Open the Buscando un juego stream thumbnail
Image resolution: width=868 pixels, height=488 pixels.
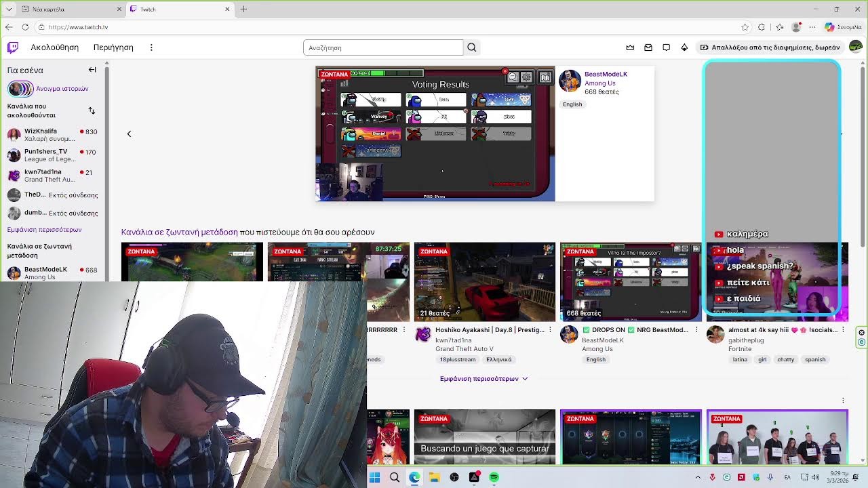click(484, 437)
